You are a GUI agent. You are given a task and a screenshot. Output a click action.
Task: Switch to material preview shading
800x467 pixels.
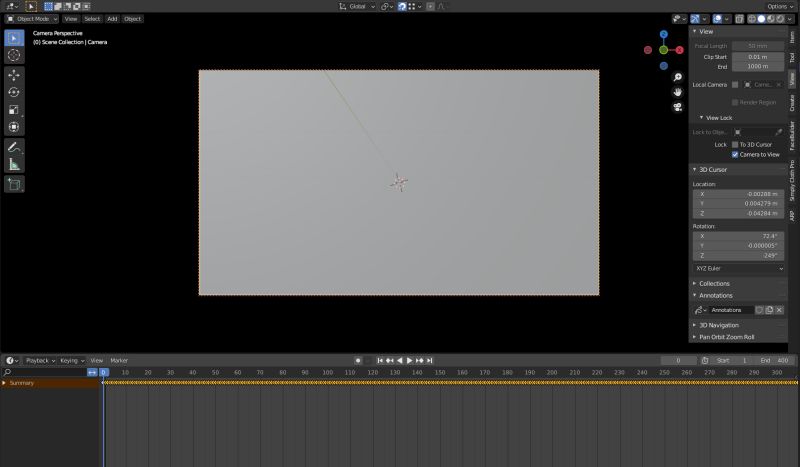pyautogui.click(x=770, y=19)
